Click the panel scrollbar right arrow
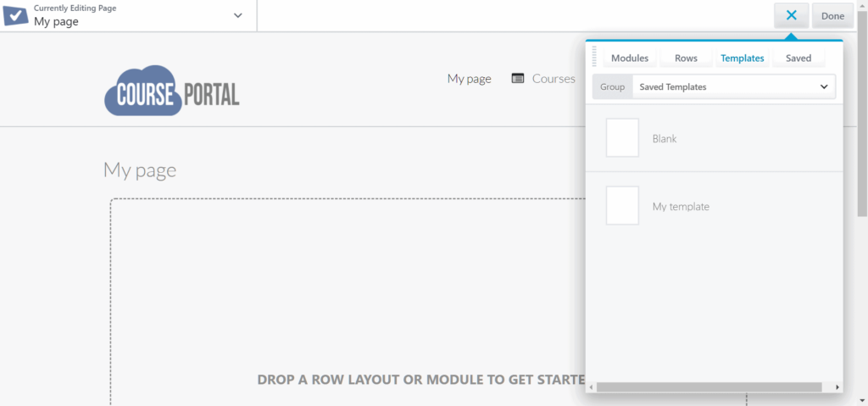 [837, 387]
